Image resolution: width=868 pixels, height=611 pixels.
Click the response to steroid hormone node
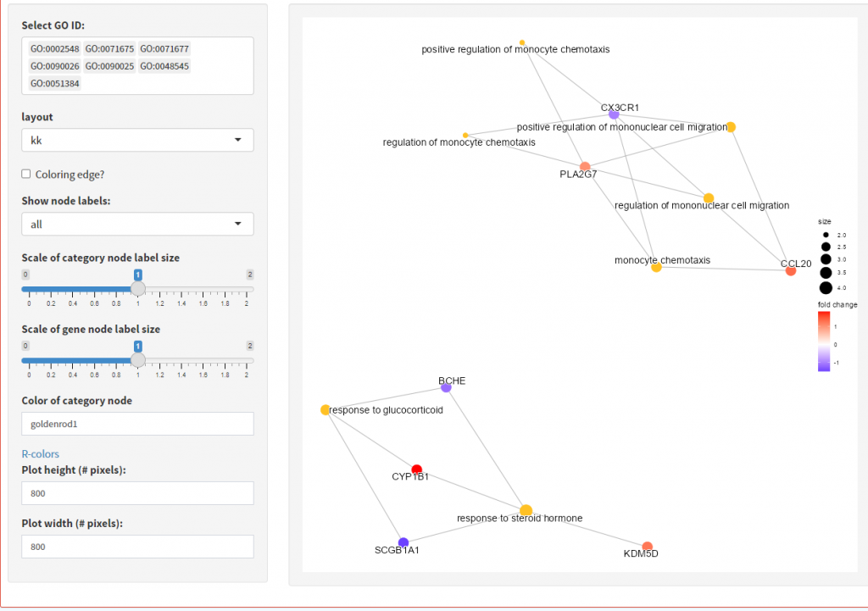tap(526, 510)
